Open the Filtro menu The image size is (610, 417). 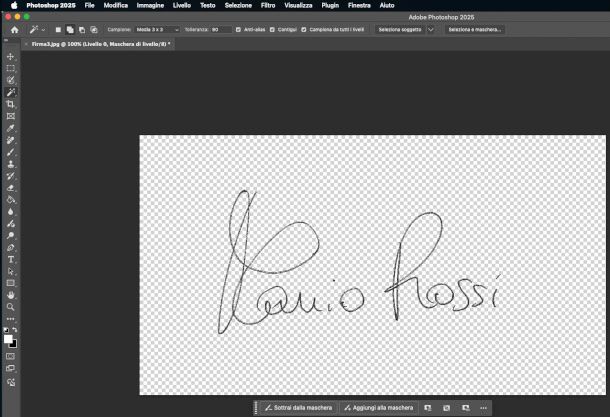[x=268, y=5]
